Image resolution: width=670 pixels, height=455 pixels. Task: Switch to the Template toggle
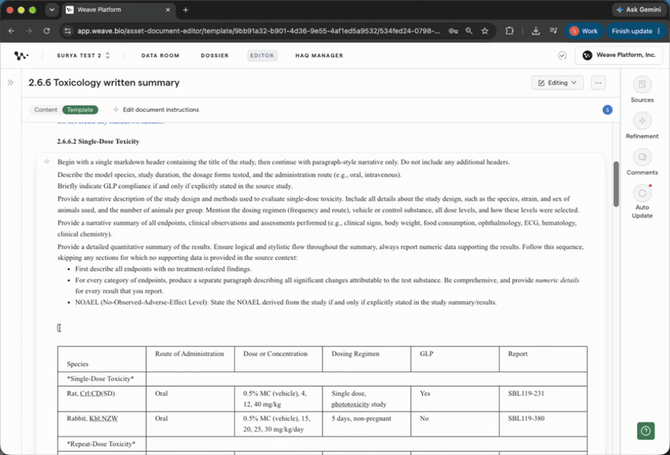coord(80,110)
